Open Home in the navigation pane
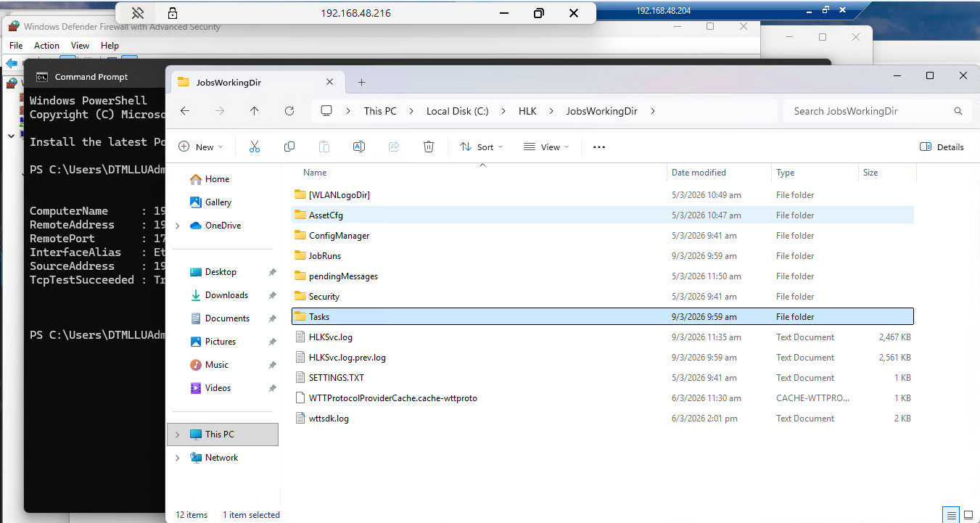 217,179
